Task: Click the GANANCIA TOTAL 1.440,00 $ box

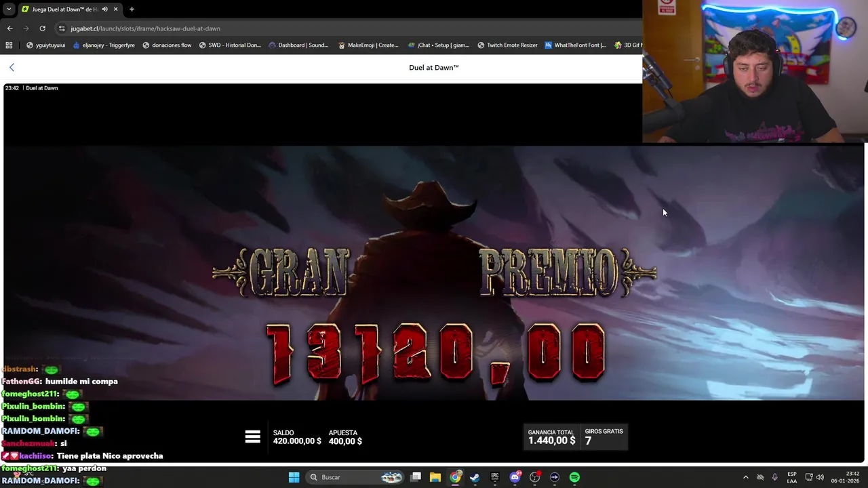Action: (551, 436)
